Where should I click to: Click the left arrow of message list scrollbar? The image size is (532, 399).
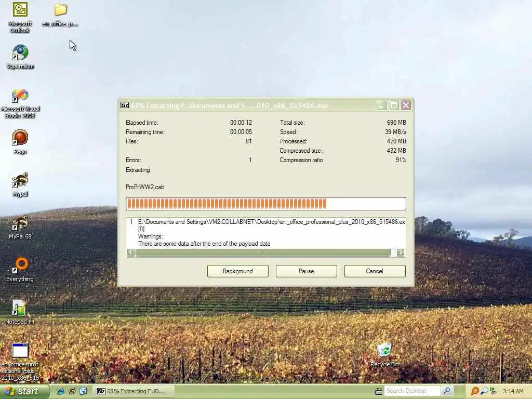click(x=130, y=252)
